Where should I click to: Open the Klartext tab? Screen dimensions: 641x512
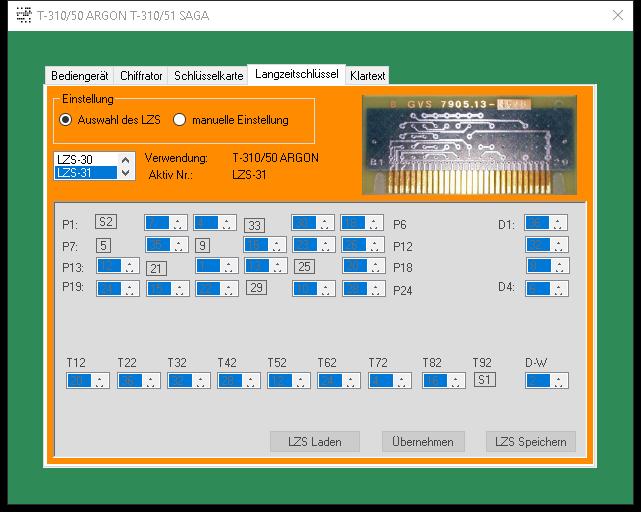click(368, 76)
